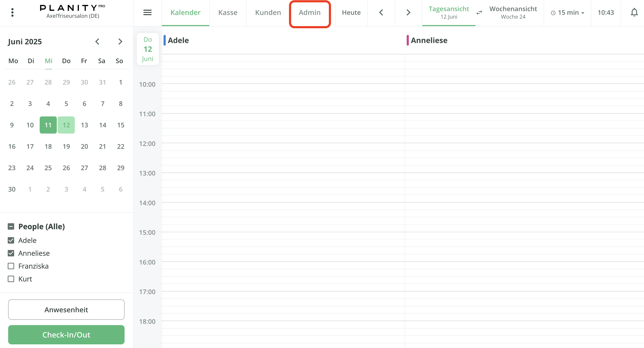Open the 15 min time interval dropdown
This screenshot has width=644, height=348.
(567, 12)
